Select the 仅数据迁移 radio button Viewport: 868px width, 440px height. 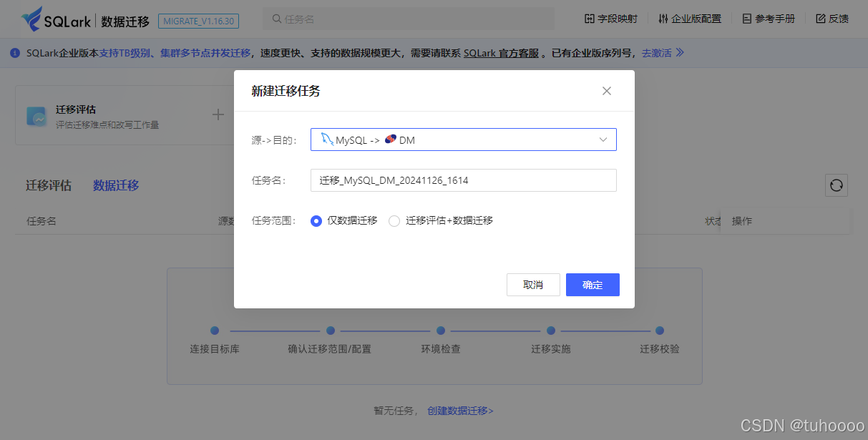316,221
